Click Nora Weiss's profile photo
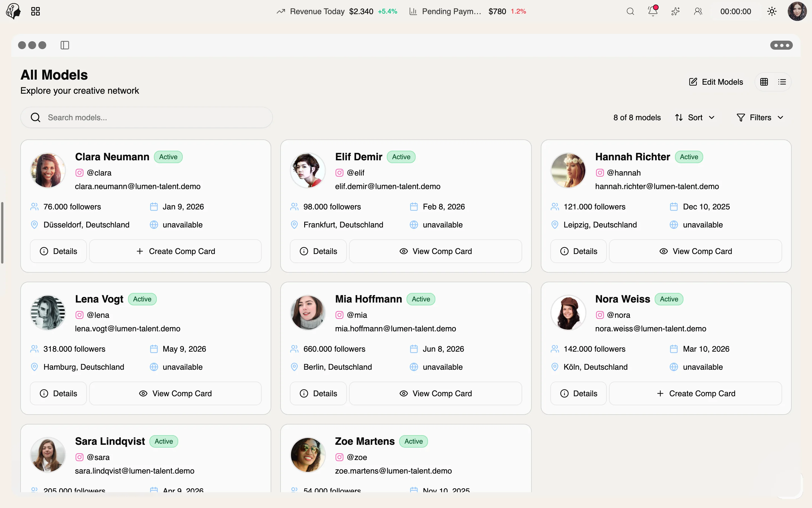Screen dimensions: 812x508 pyautogui.click(x=568, y=312)
